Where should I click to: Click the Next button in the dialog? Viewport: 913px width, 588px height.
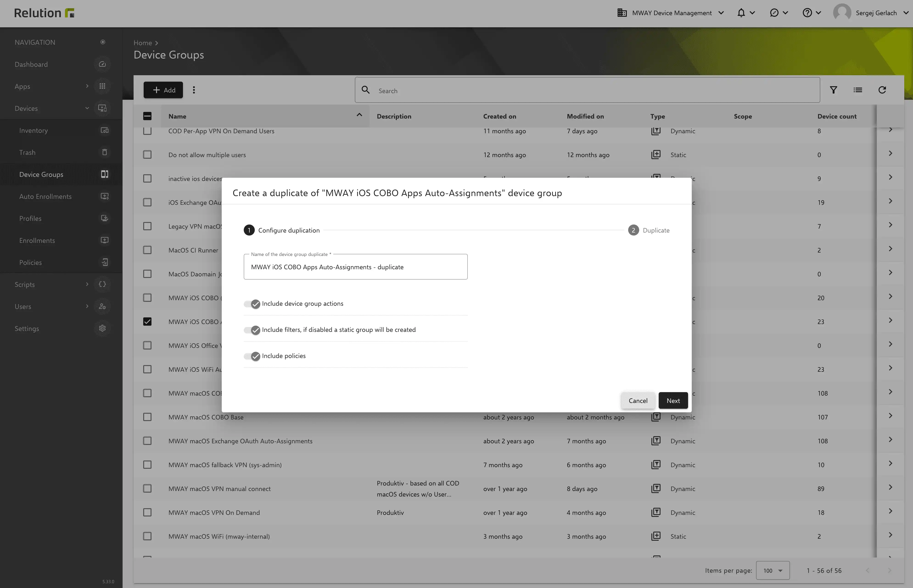[x=673, y=401]
